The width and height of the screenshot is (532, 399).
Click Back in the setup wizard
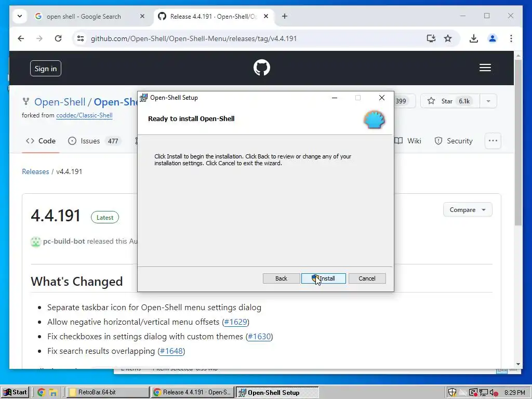281,278
